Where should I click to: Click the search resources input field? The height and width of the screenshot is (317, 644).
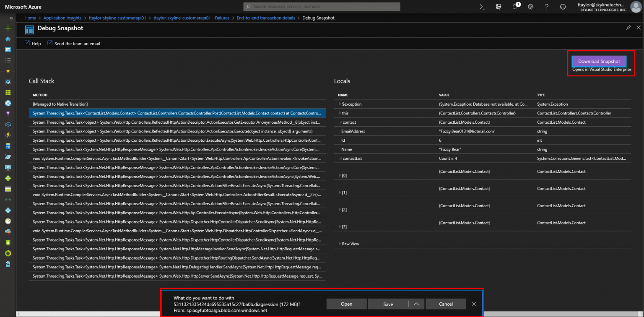(322, 7)
